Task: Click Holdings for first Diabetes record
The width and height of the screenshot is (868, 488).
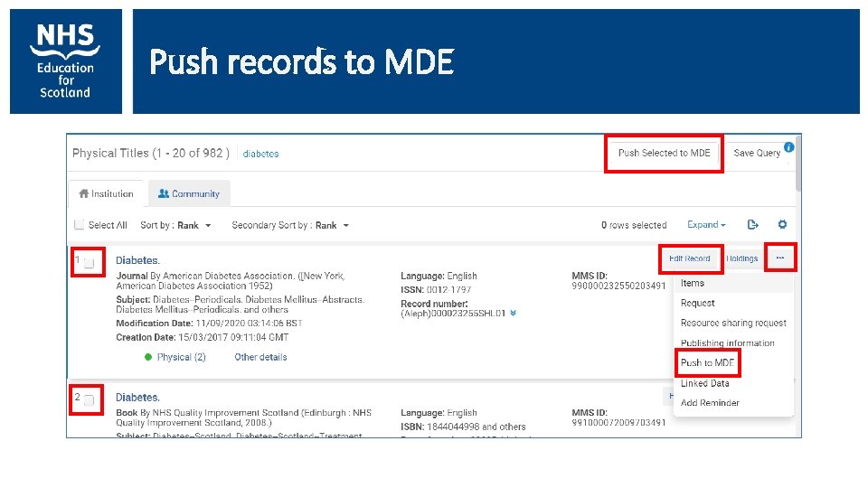Action: pos(741,258)
